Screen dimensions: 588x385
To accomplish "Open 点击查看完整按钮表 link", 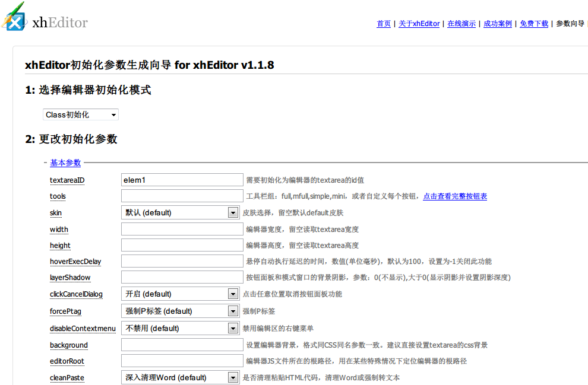I will (x=455, y=196).
